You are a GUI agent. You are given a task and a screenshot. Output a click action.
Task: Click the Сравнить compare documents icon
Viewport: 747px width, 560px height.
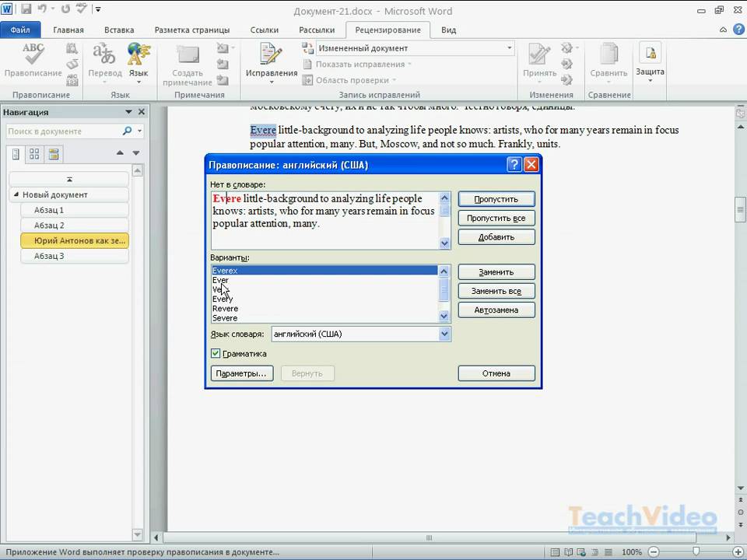click(x=608, y=54)
